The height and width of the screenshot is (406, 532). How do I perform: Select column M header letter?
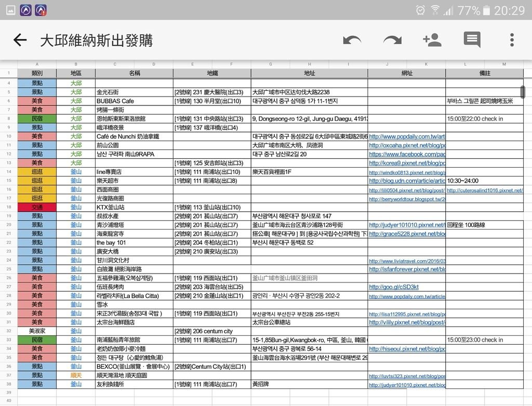pos(504,64)
